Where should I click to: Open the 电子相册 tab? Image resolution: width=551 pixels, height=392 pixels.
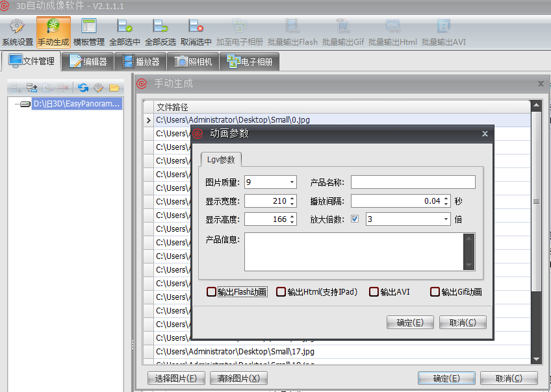click(250, 62)
